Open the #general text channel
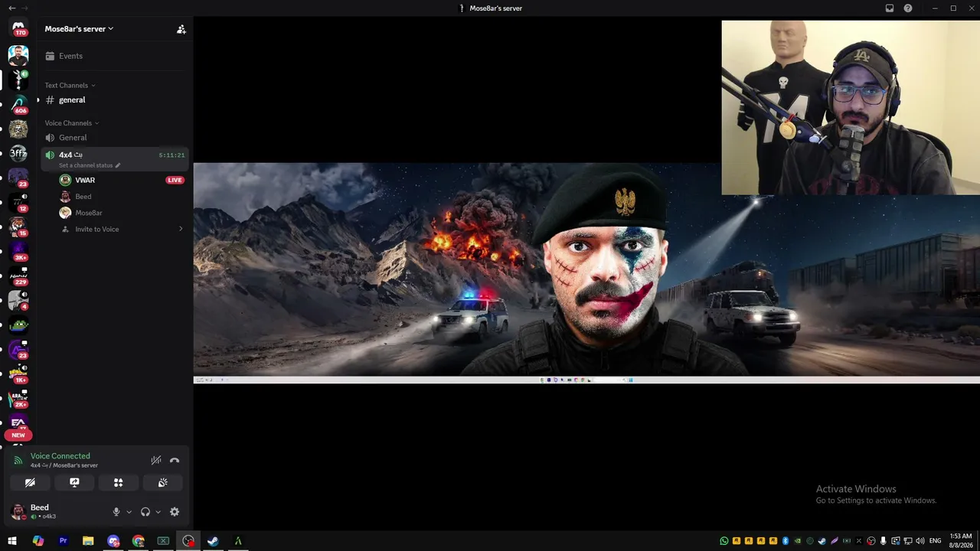This screenshot has height=551, width=980. 115,100
